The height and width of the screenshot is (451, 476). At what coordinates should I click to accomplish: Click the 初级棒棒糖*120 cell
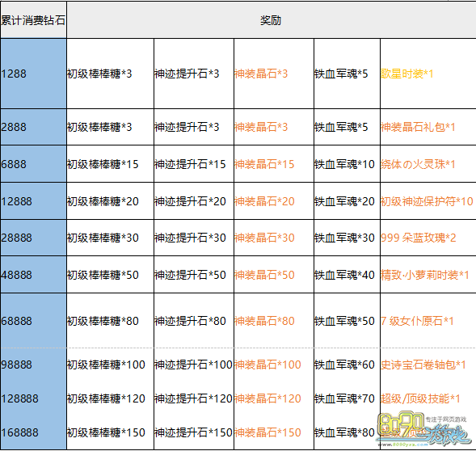coord(110,398)
